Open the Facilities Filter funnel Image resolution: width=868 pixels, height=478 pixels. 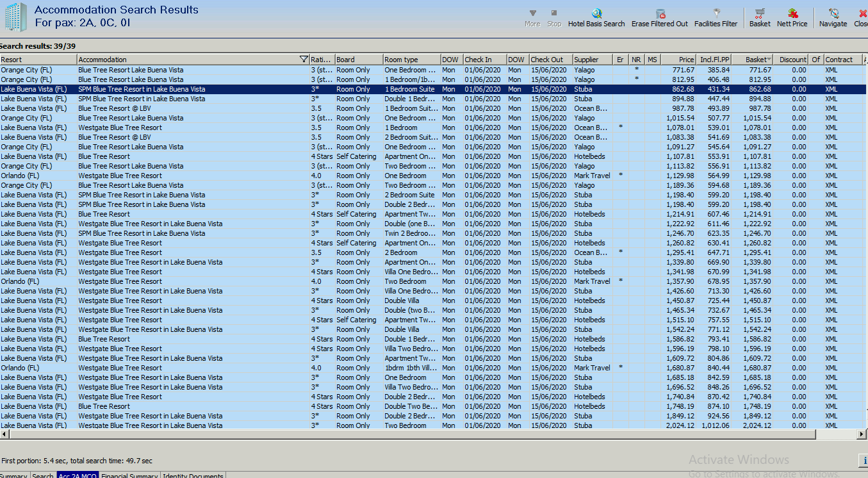point(716,13)
